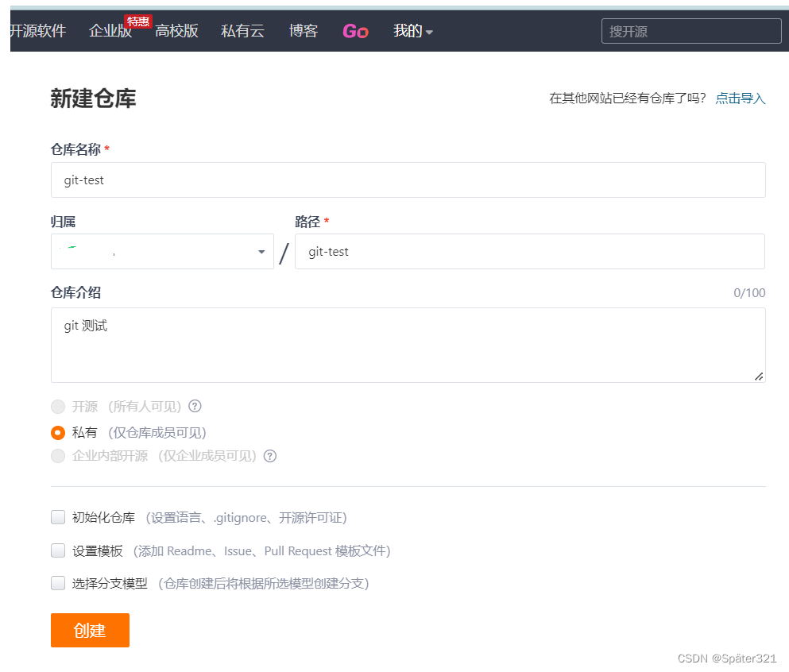This screenshot has width=789, height=672.
Task: Select the 企业内部开源 radio option
Action: pos(58,456)
